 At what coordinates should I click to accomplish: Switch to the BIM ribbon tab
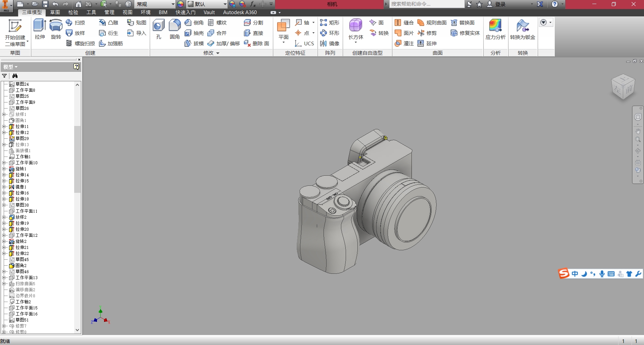pos(163,12)
